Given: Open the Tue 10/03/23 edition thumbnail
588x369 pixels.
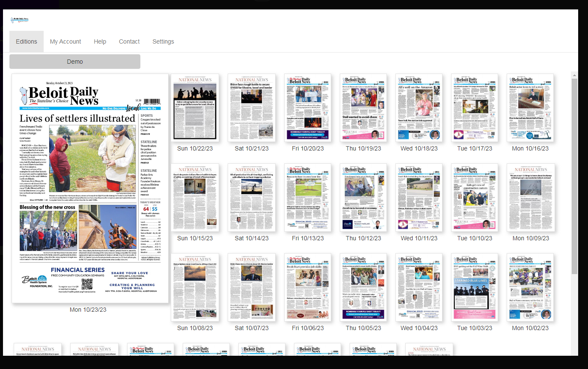Looking at the screenshot, I should point(475,287).
